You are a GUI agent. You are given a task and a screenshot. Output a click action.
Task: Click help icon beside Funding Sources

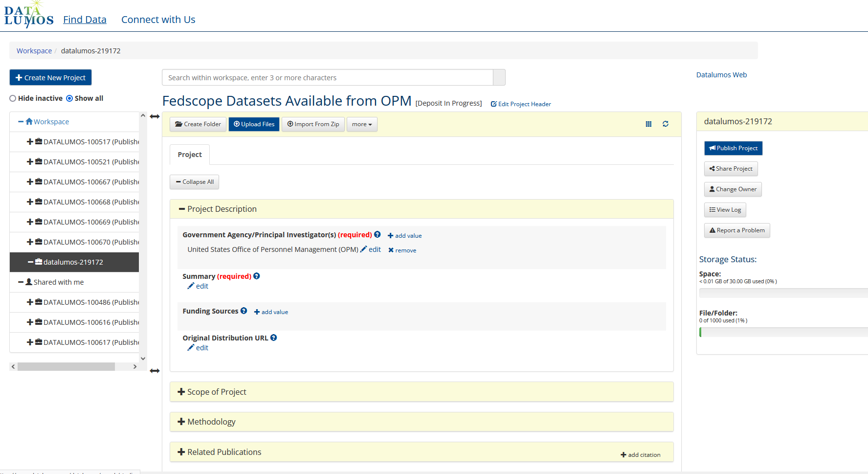coord(244,311)
